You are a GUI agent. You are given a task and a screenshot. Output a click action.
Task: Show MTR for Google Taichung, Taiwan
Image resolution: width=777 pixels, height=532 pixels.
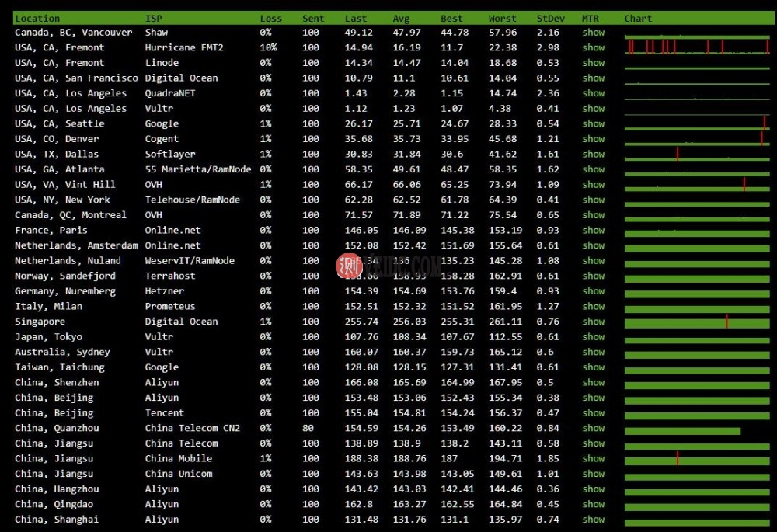[593, 367]
